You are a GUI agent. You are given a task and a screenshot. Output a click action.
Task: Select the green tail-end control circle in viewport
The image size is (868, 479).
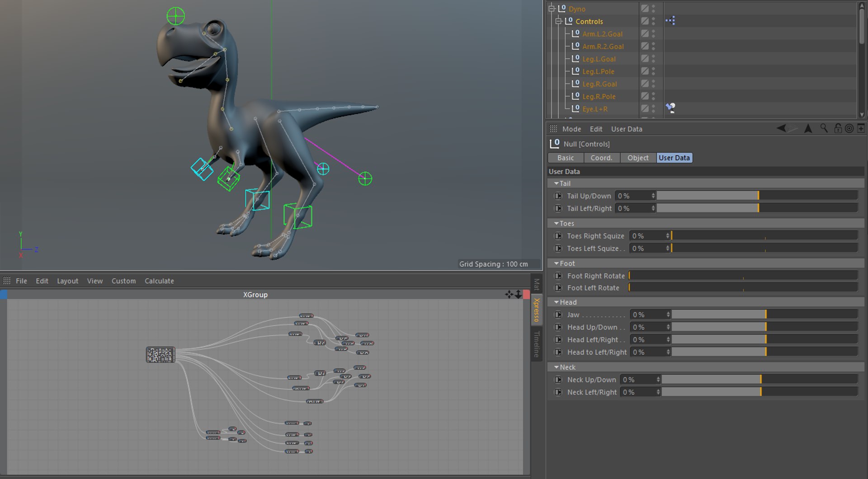(365, 179)
